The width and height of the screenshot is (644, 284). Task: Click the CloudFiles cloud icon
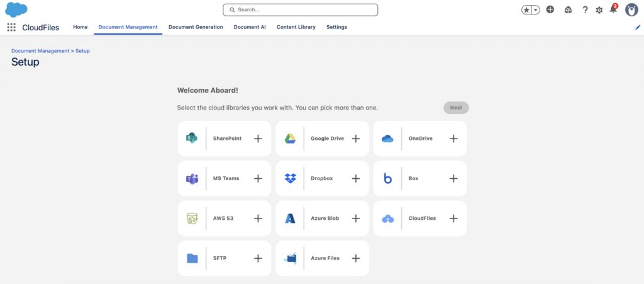[x=387, y=219]
